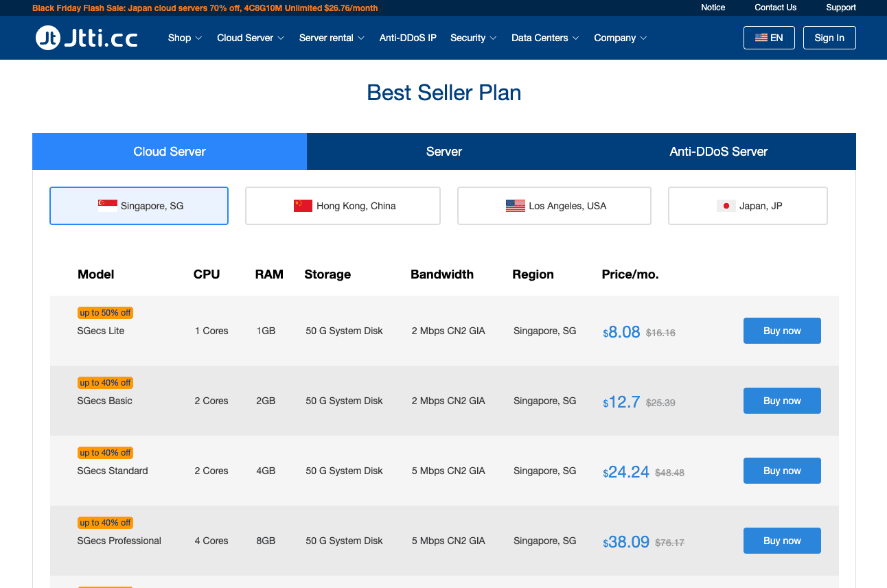Expand the Shop dropdown menu
The width and height of the screenshot is (887, 588).
click(185, 38)
